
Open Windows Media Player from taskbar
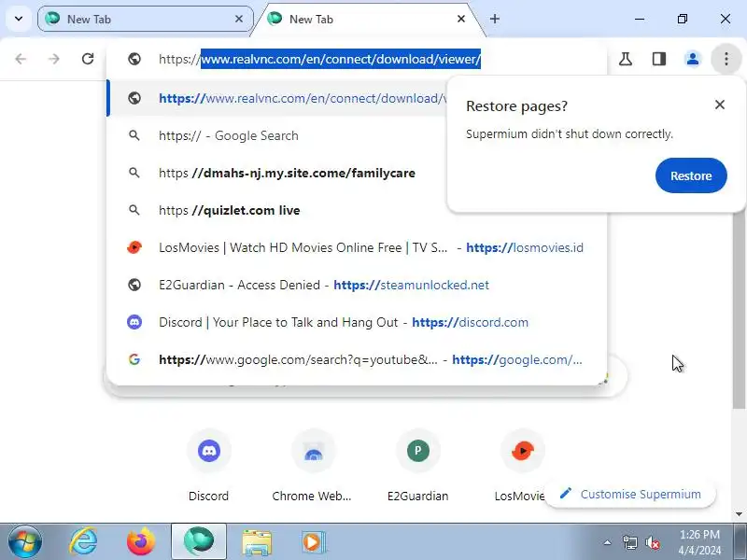click(x=314, y=542)
